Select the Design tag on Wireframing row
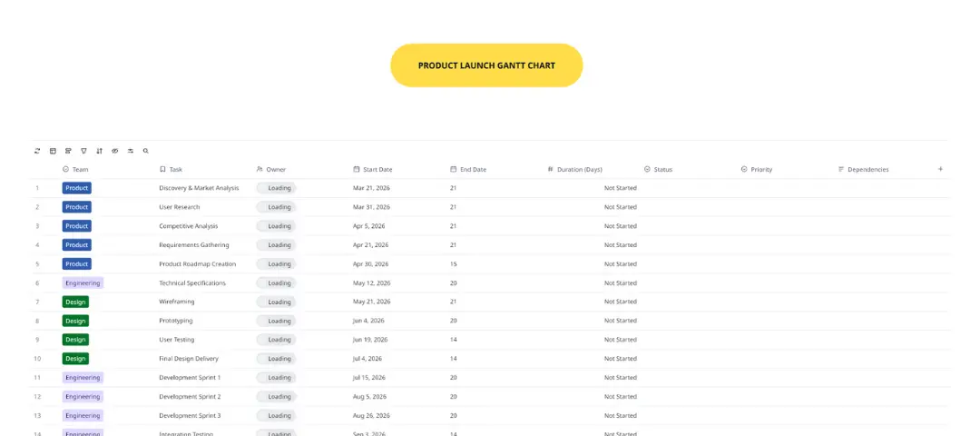The image size is (980, 436). pos(75,302)
